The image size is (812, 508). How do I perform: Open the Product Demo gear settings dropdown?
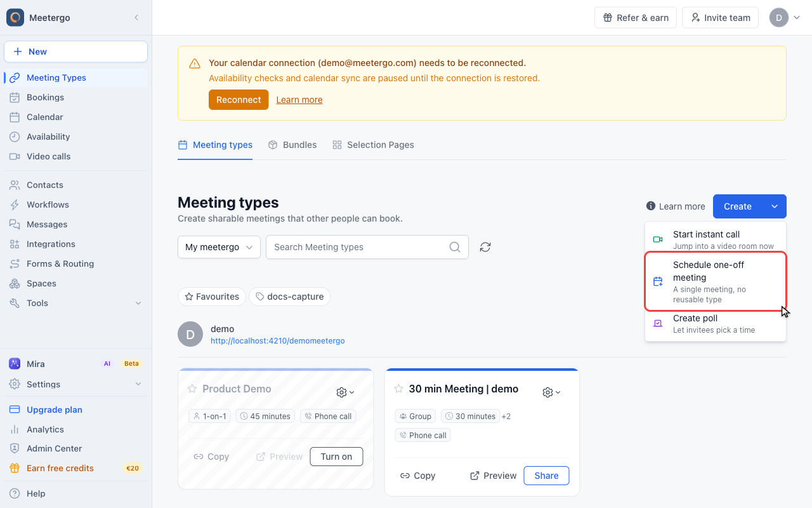pos(346,392)
